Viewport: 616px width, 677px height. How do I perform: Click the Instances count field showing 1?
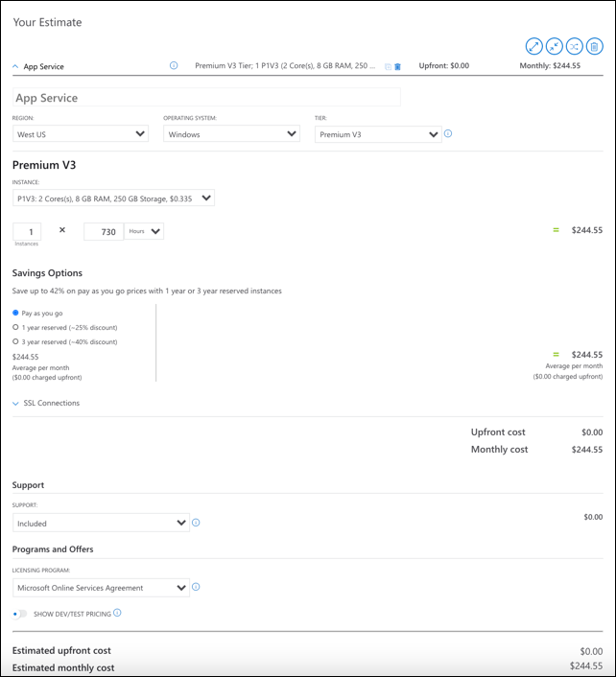coord(27,231)
